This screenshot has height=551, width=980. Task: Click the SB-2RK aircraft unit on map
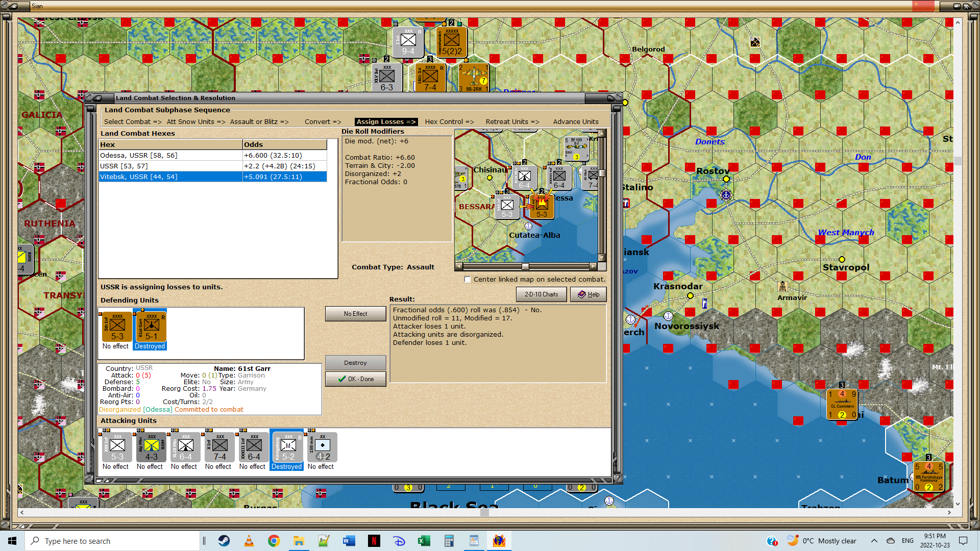coord(474,78)
